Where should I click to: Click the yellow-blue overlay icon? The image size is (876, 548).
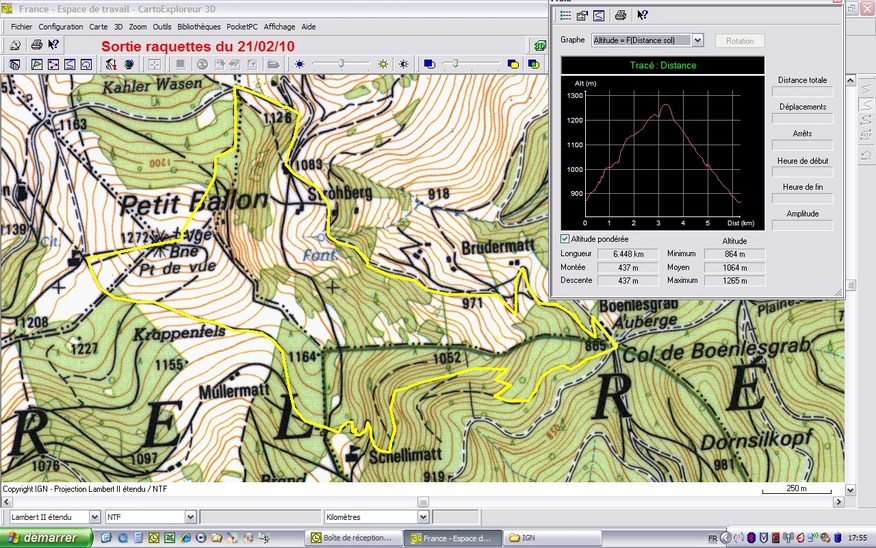click(513, 64)
